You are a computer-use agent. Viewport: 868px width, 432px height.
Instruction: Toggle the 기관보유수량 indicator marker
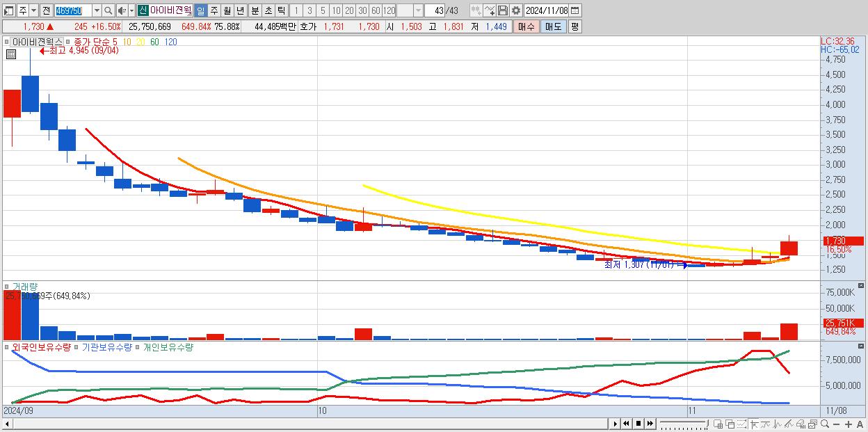coord(77,347)
